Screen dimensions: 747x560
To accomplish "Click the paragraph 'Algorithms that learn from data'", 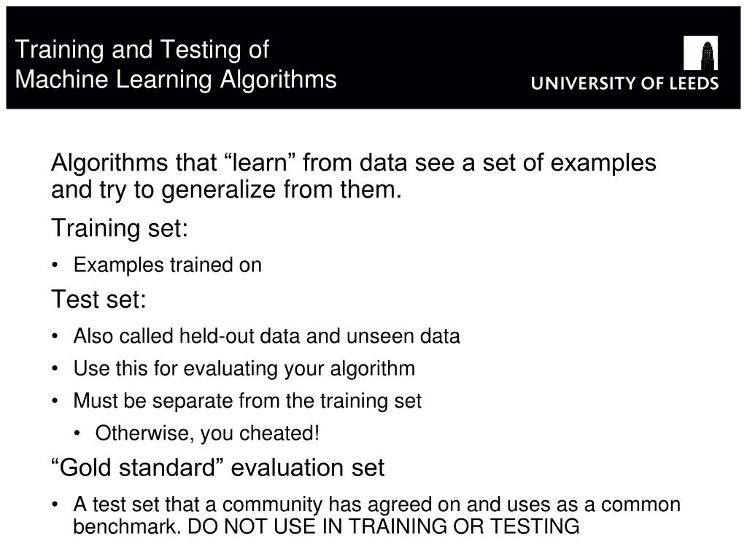I will (354, 176).
